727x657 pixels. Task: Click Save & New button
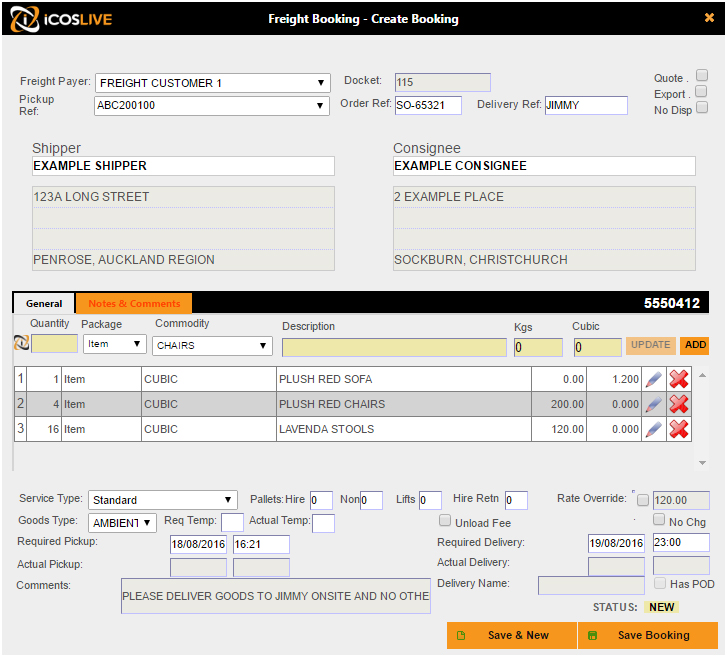tap(512, 635)
